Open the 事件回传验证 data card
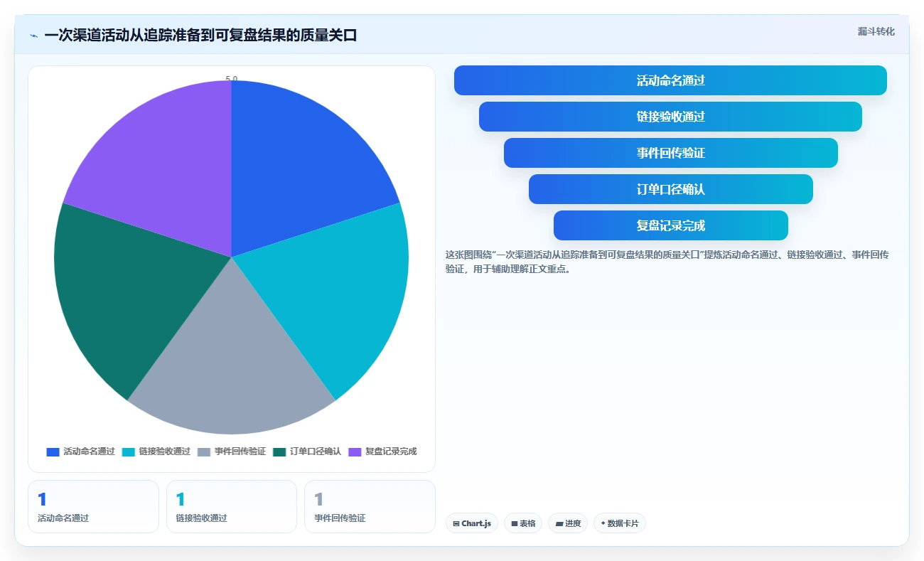Screen dimensions: 924x561 (370, 506)
